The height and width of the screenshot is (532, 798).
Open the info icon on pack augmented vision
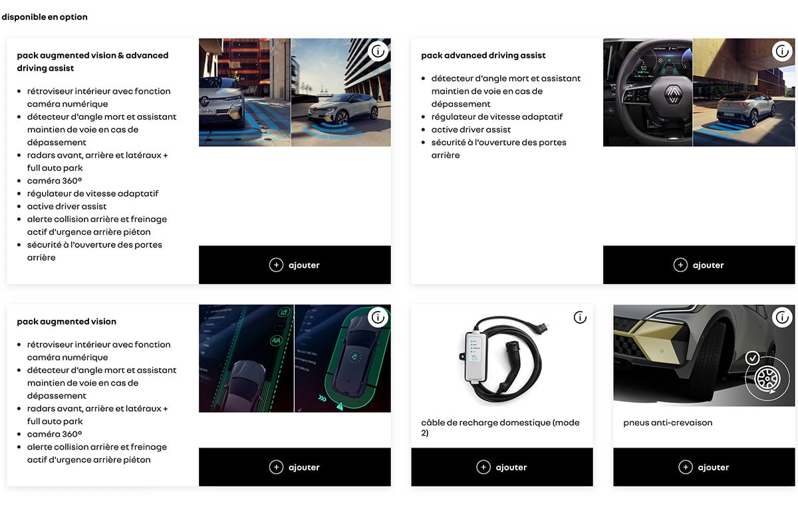[x=378, y=317]
